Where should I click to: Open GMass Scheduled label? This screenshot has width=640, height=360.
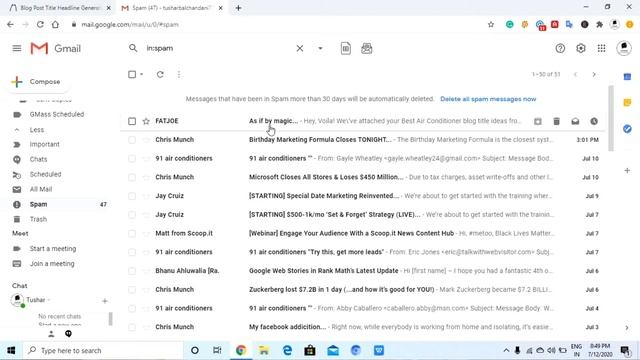tap(57, 114)
